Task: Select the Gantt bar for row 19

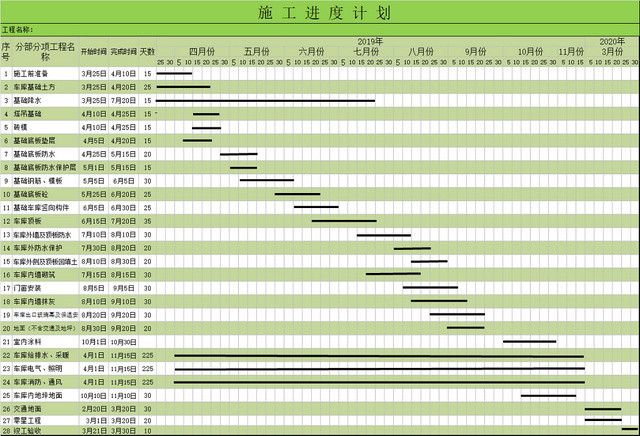Action: click(x=457, y=314)
